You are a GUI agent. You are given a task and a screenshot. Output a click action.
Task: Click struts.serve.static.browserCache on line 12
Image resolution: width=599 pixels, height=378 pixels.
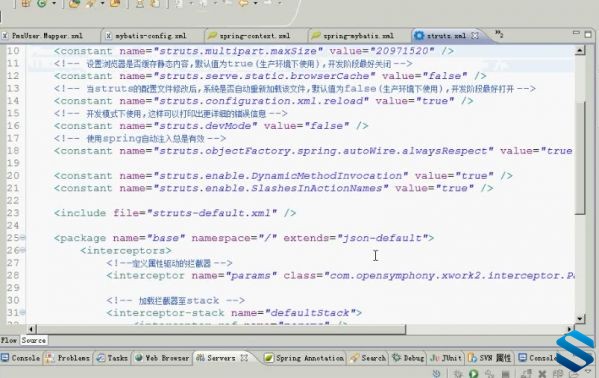coord(264,76)
